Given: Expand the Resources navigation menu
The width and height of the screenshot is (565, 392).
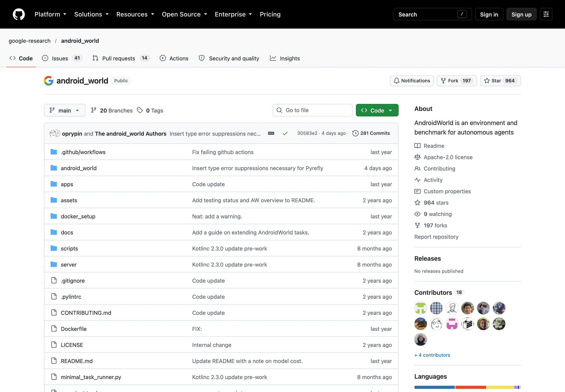Looking at the screenshot, I should 135,14.
